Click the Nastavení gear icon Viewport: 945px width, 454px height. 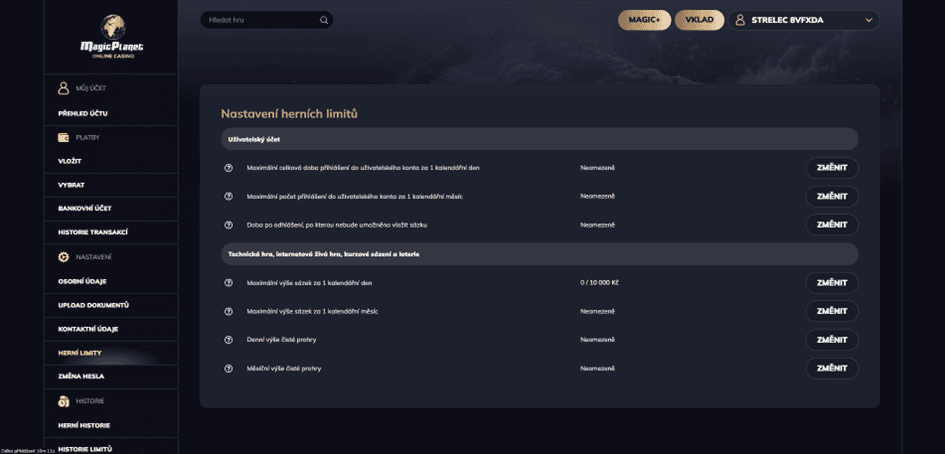pos(63,257)
